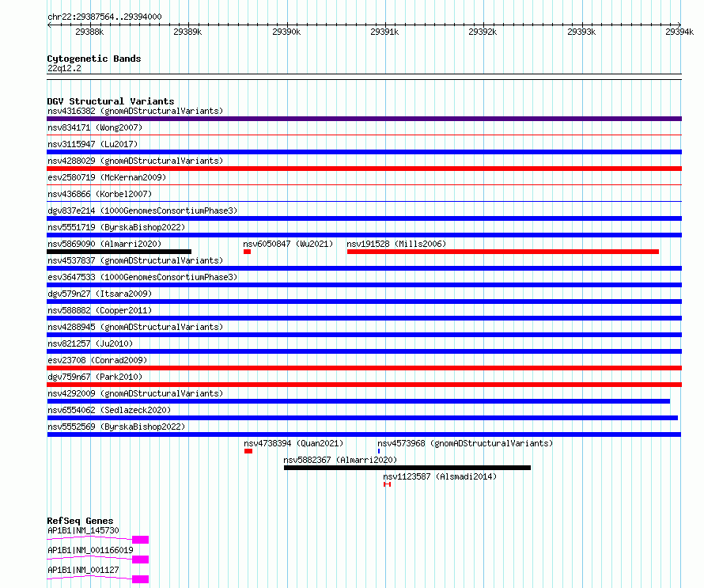The width and height of the screenshot is (704, 588).
Task: Click the black nsv5869090 Almarri2020 bar
Action: [x=119, y=252]
